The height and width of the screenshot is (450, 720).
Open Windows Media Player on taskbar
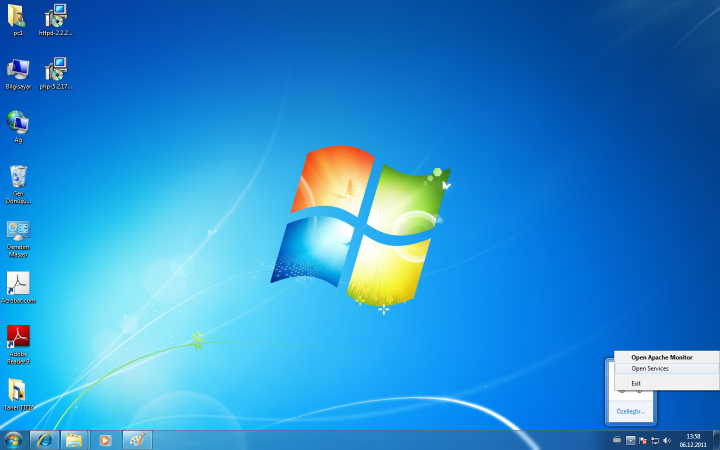[x=103, y=440]
